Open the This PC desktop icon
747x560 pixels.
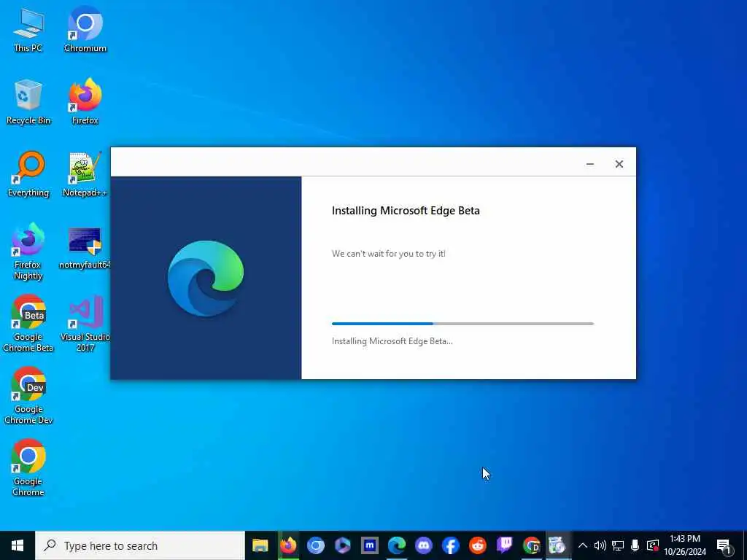pyautogui.click(x=28, y=29)
